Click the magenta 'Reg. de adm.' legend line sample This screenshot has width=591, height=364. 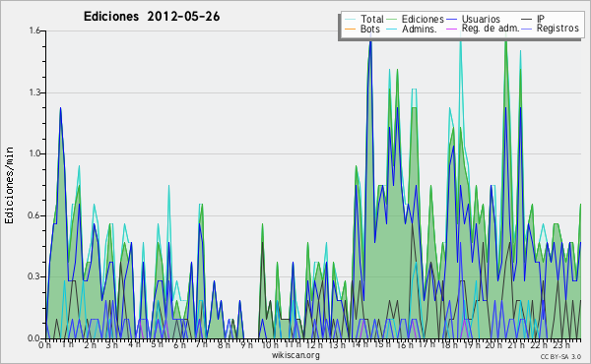(x=452, y=29)
